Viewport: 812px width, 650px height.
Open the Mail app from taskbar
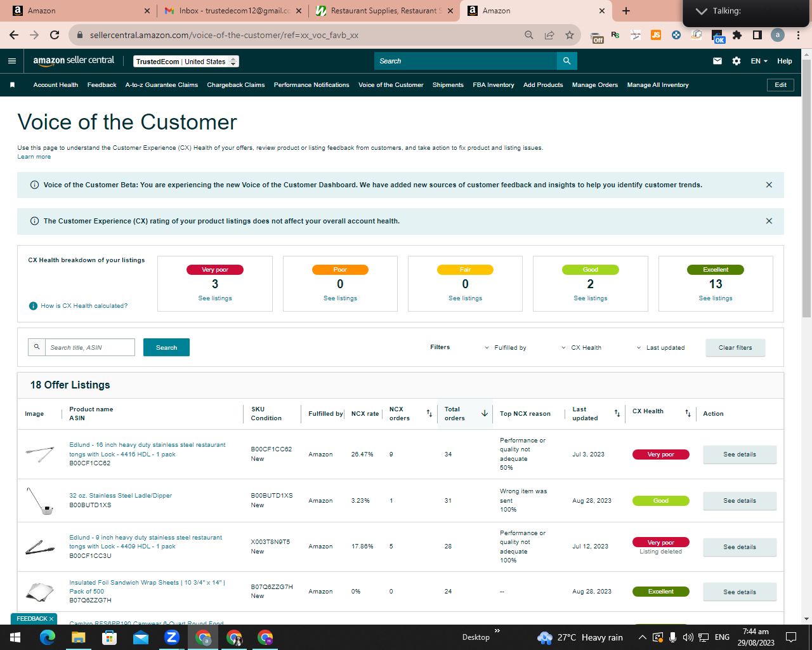(x=140, y=637)
